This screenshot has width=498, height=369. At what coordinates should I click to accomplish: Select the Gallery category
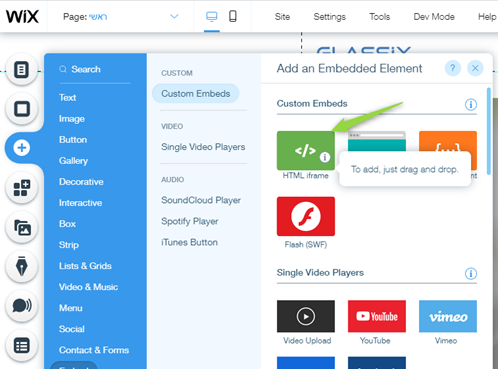[73, 161]
